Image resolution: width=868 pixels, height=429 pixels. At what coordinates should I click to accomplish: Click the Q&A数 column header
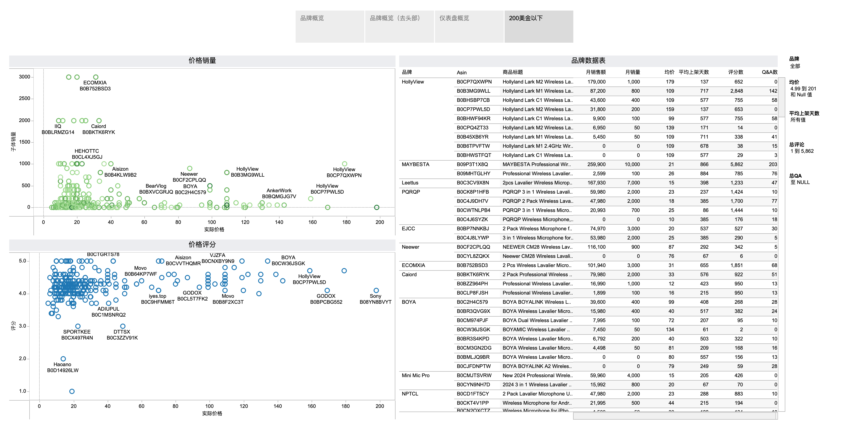770,72
